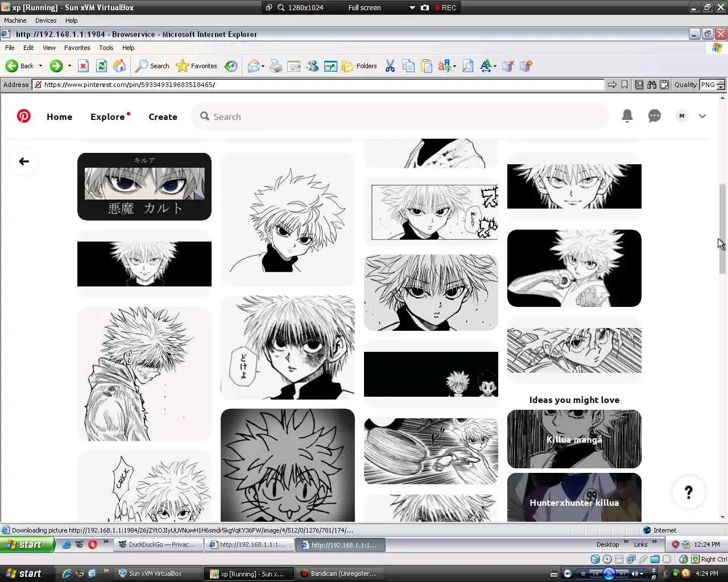Expand the Forward button history dropdown
This screenshot has width=728, height=582.
pyautogui.click(x=69, y=66)
